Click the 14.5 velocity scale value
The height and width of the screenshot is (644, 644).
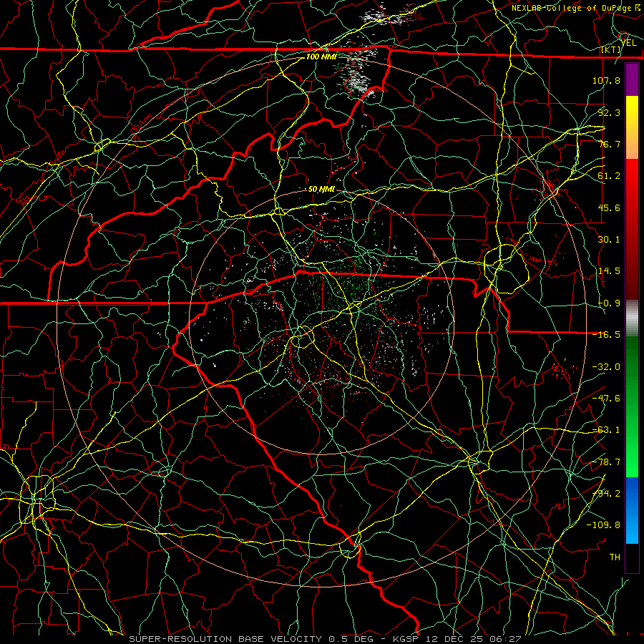tap(609, 271)
